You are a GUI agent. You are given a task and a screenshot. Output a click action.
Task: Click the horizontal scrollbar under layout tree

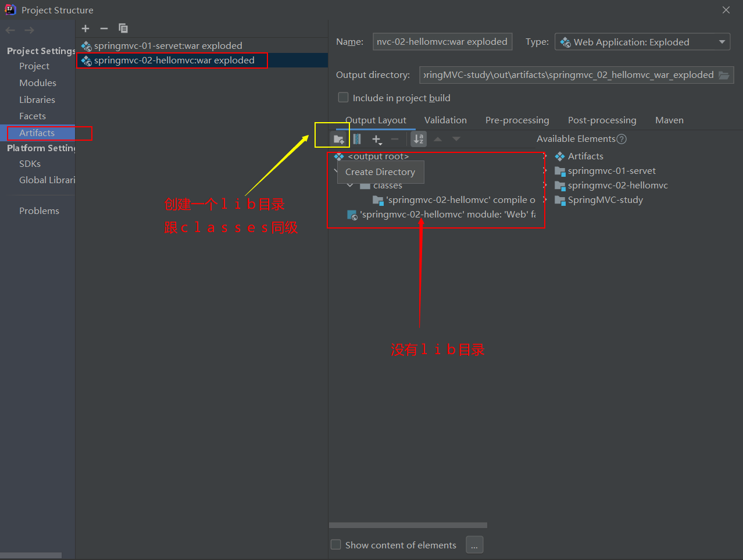(408, 525)
